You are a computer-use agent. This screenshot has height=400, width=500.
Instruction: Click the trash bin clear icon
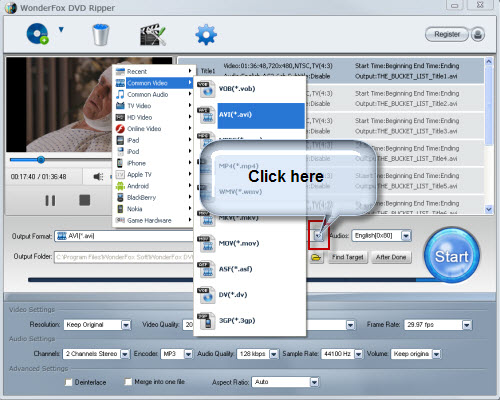(101, 34)
